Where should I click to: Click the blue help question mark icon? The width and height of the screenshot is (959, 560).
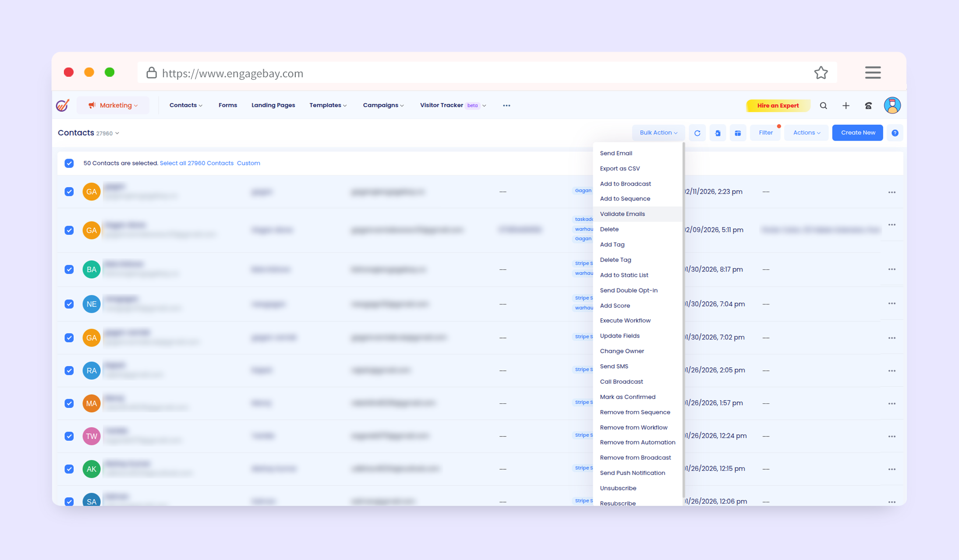[x=895, y=133]
